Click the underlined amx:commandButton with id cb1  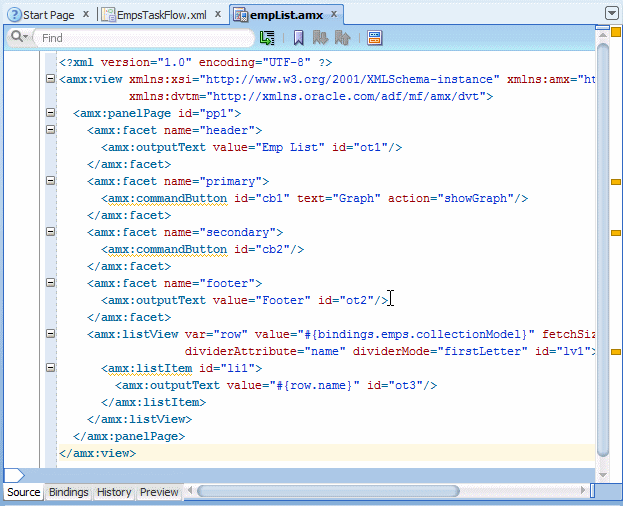(167, 198)
